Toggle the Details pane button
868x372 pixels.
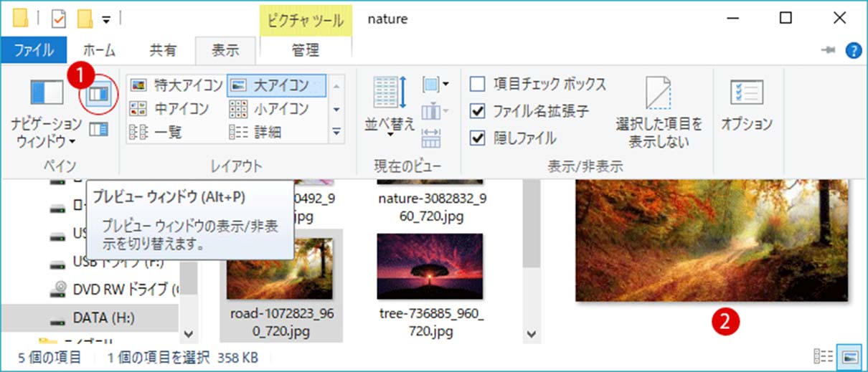point(98,130)
